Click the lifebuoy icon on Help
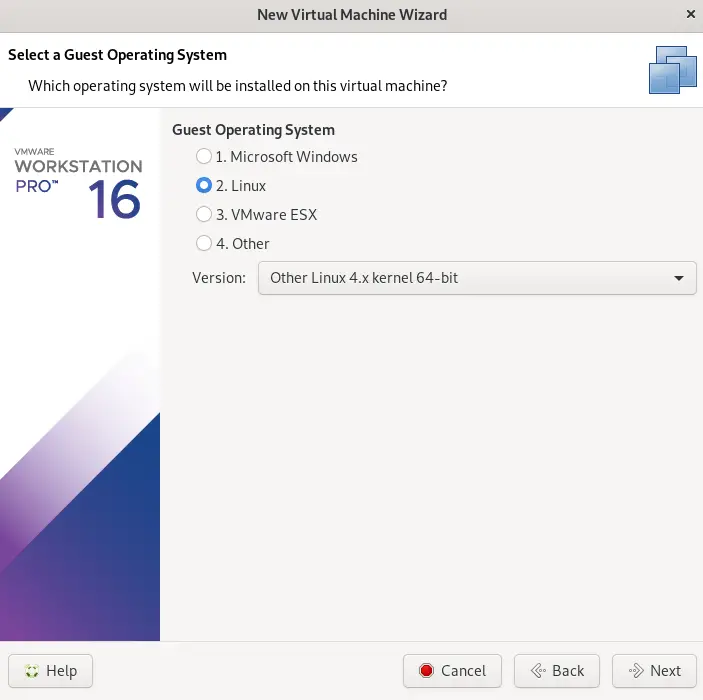Viewport: 703px width, 700px height. pyautogui.click(x=32, y=671)
